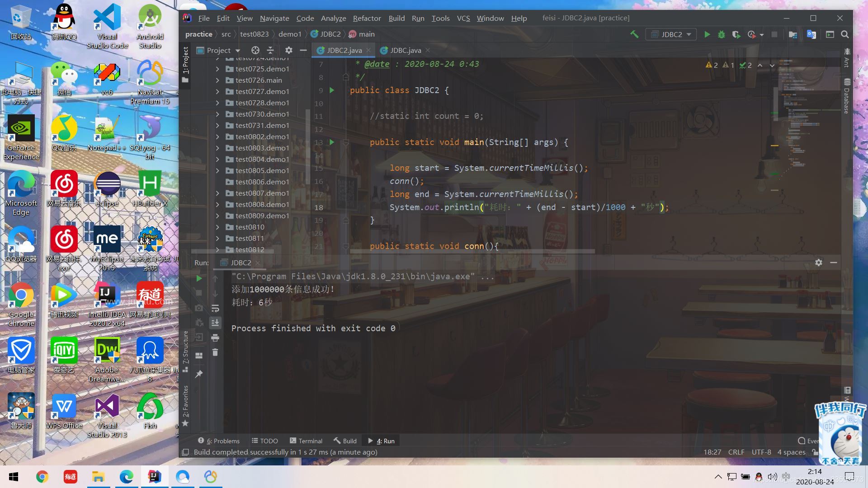
Task: Open the Refactor menu
Action: pyautogui.click(x=367, y=18)
